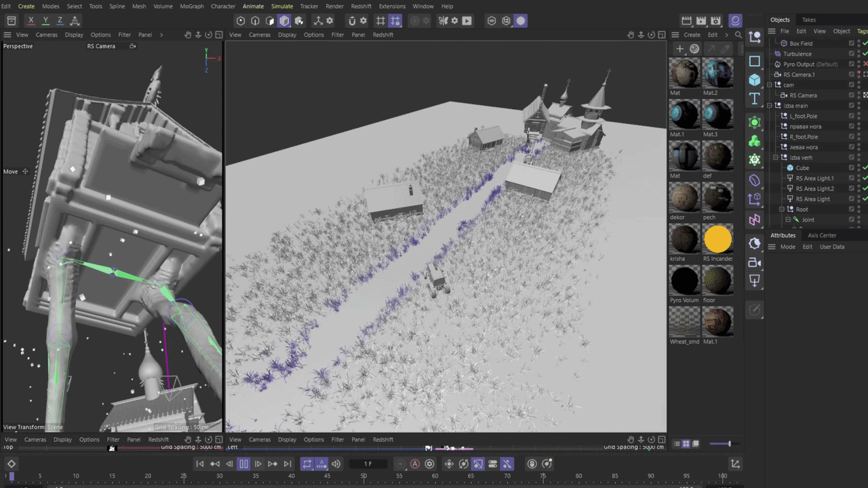The image size is (868, 488).
Task: Jump to the animation's first frame
Action: (200, 464)
